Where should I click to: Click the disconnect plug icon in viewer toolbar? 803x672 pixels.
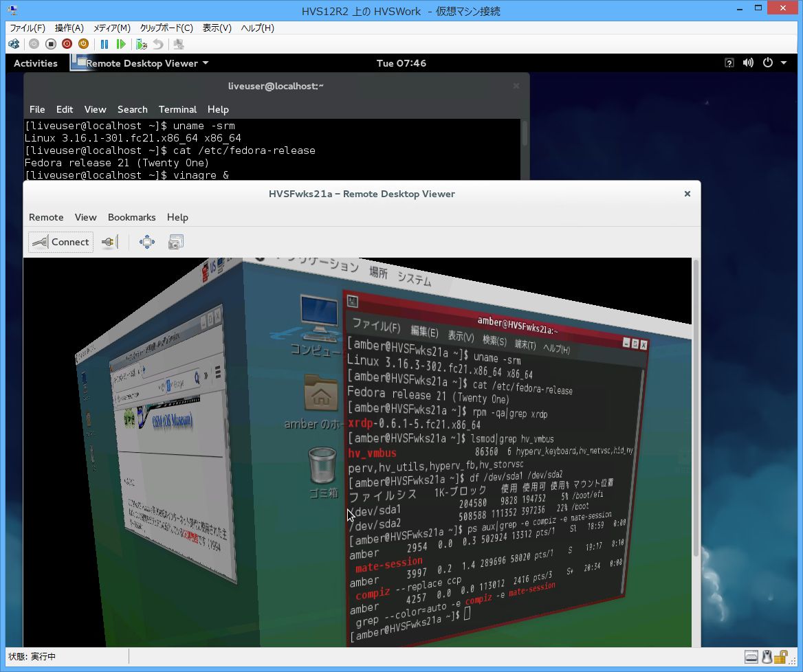[109, 242]
